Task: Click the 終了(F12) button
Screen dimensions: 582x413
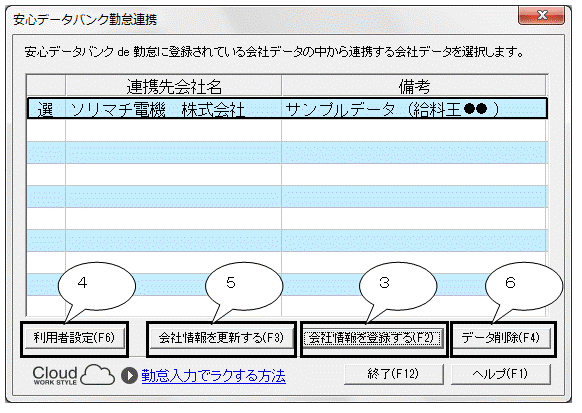Action: click(x=394, y=374)
